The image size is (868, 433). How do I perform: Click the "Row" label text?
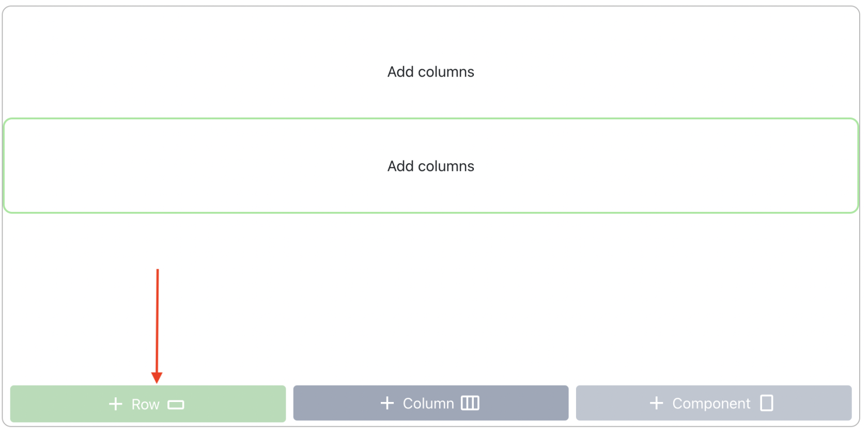point(145,405)
